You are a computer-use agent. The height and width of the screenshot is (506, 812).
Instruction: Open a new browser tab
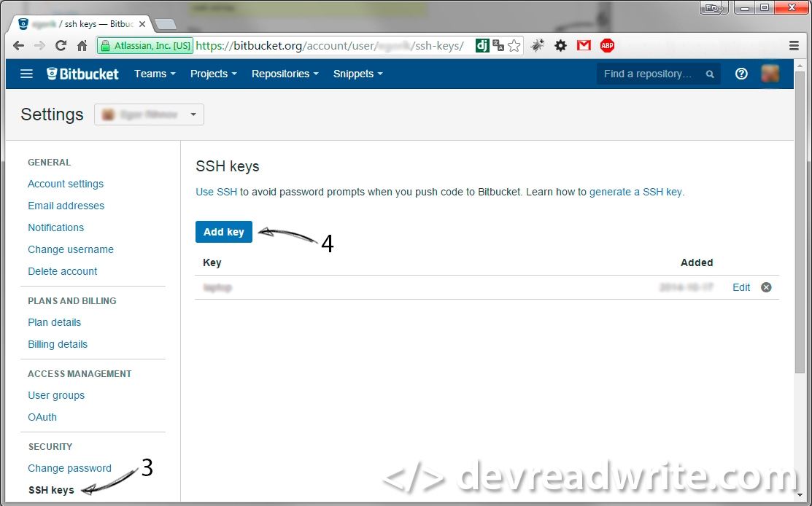click(165, 24)
